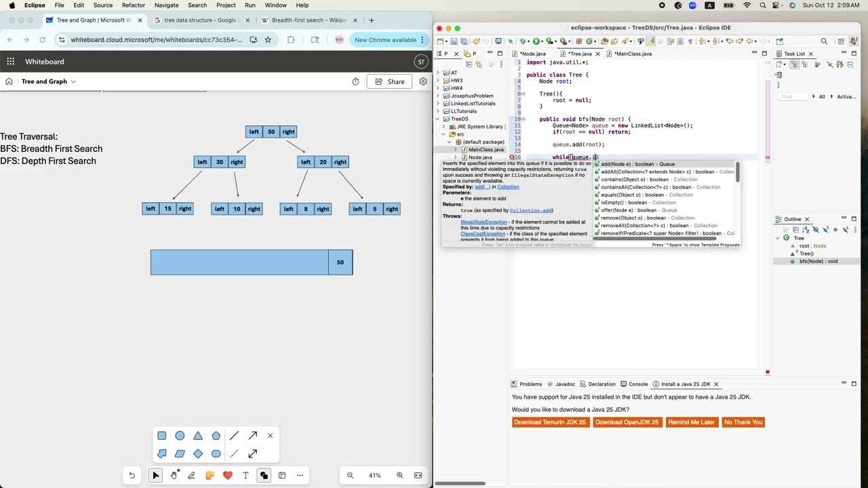Toggle Hide Non-Public members in Outline

[835, 230]
